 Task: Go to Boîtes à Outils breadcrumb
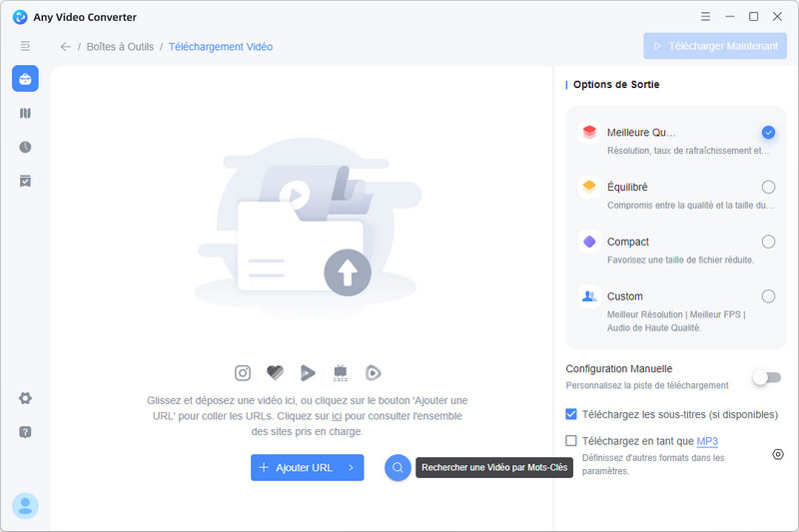coord(120,47)
